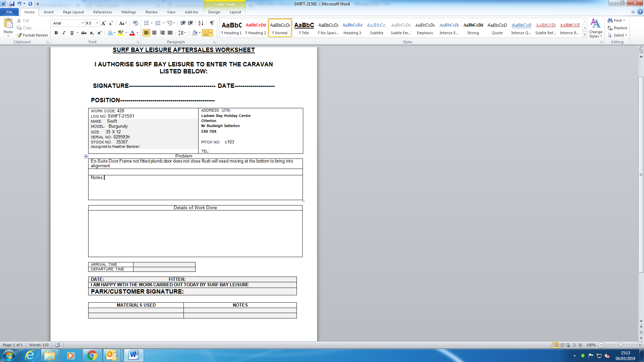Click the font color red swatch button
Screen dimensions: 644x362
coord(132,33)
